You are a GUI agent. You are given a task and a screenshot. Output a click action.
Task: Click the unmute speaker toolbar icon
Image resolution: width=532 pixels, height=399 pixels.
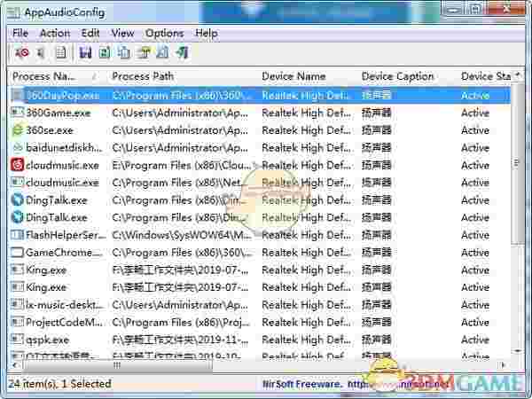pos(41,52)
